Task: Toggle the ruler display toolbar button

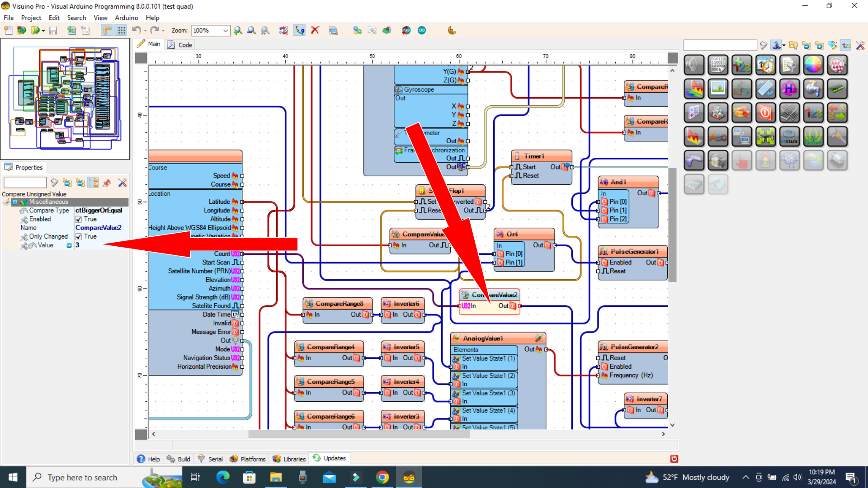Action: click(x=107, y=30)
